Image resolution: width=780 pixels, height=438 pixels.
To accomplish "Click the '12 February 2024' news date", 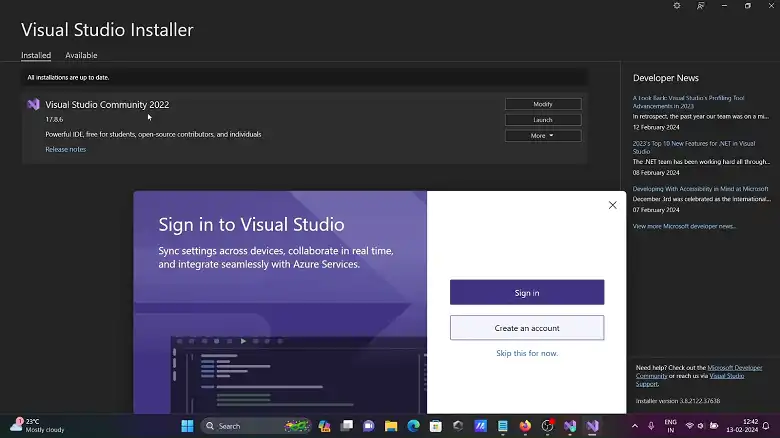I will click(656, 127).
